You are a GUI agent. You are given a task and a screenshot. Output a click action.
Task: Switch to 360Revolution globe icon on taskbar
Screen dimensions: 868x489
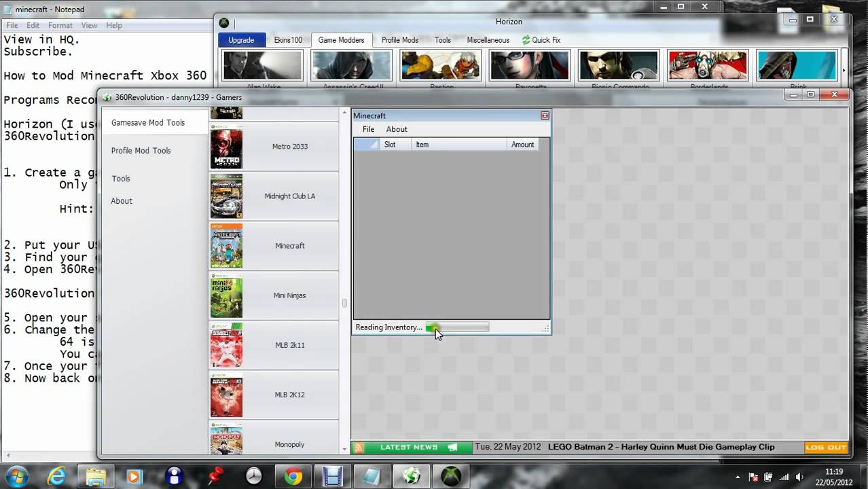[x=412, y=476]
